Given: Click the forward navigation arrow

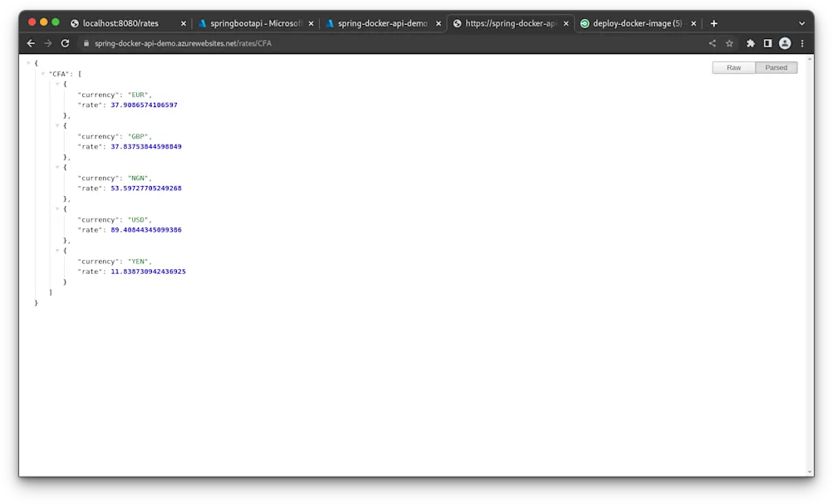Looking at the screenshot, I should point(47,43).
